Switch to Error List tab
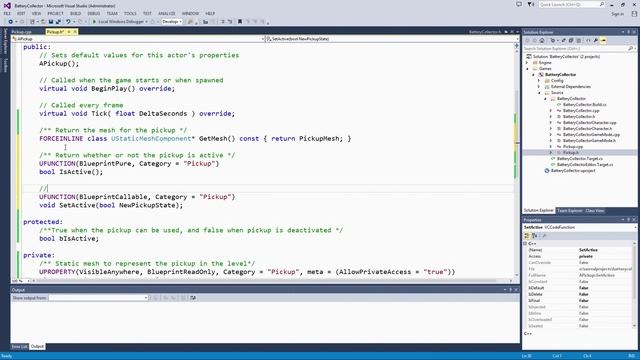 [x=20, y=347]
